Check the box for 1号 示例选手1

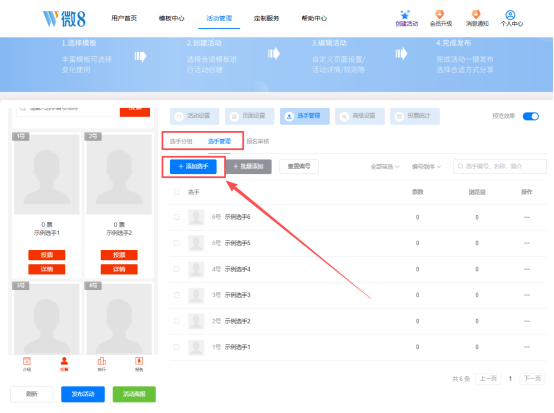click(177, 347)
